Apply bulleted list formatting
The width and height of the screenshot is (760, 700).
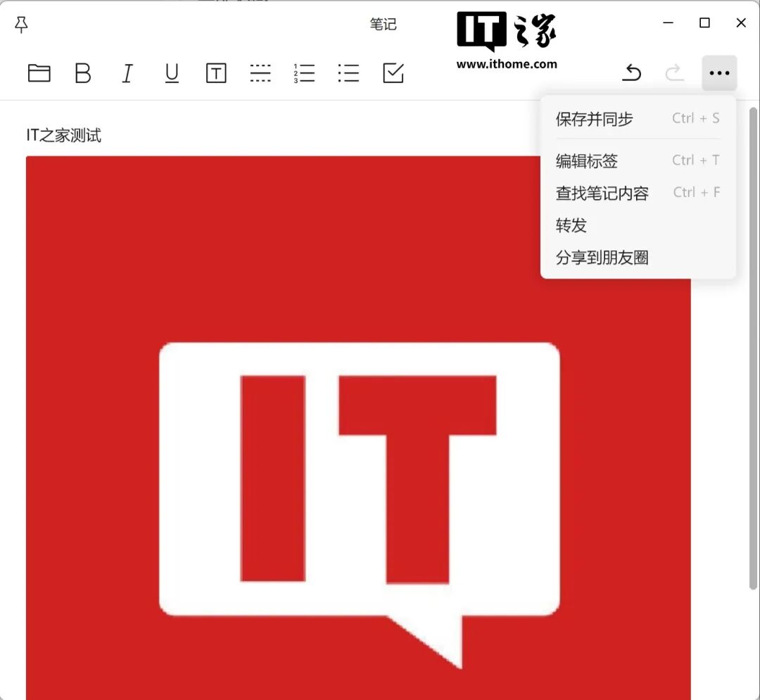pyautogui.click(x=348, y=73)
